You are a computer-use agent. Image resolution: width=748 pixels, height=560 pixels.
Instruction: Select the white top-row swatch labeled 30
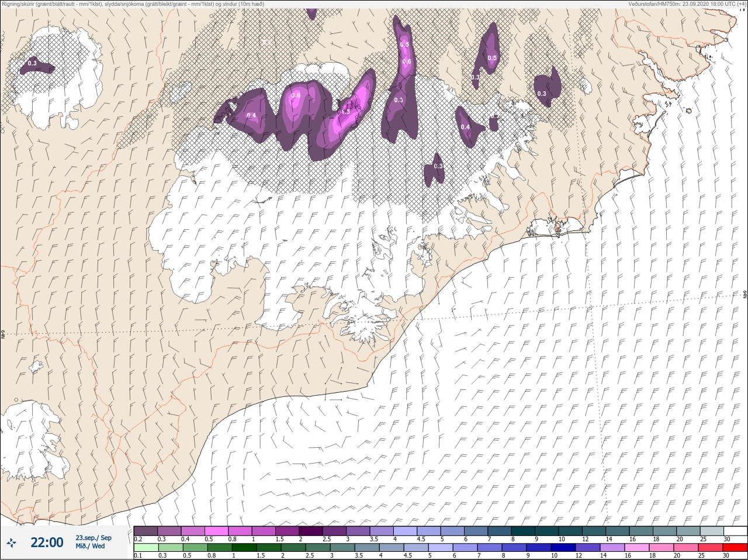pos(736,531)
